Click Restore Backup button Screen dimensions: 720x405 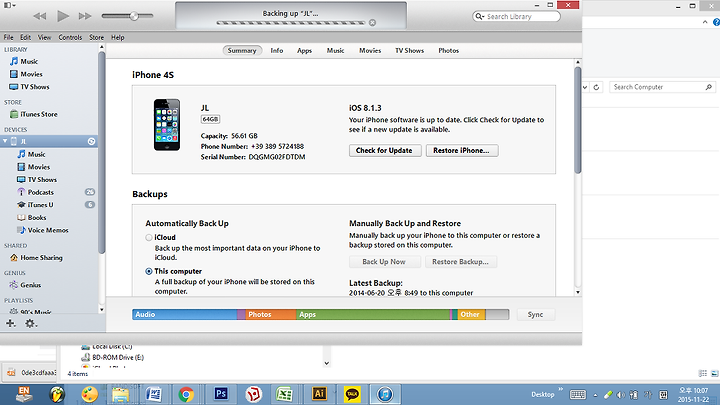click(461, 262)
